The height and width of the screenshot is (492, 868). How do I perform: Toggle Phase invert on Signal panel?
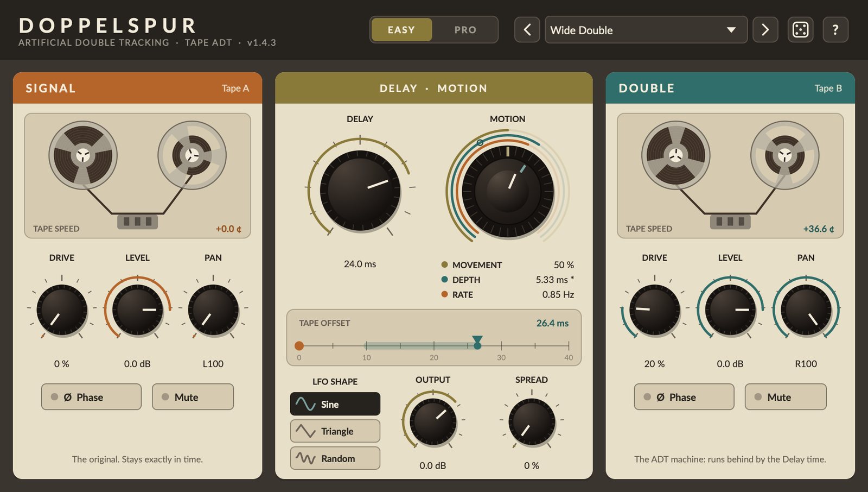(91, 397)
